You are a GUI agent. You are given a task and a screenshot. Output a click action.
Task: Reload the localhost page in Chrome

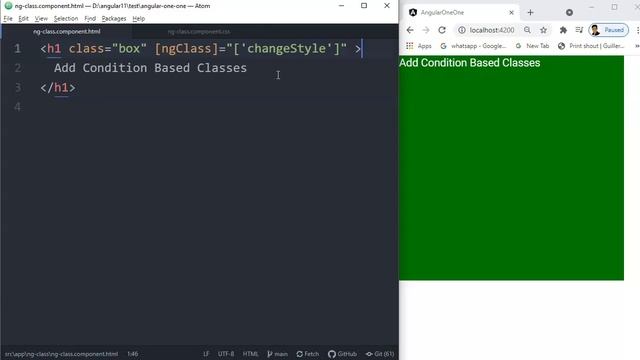tap(442, 30)
